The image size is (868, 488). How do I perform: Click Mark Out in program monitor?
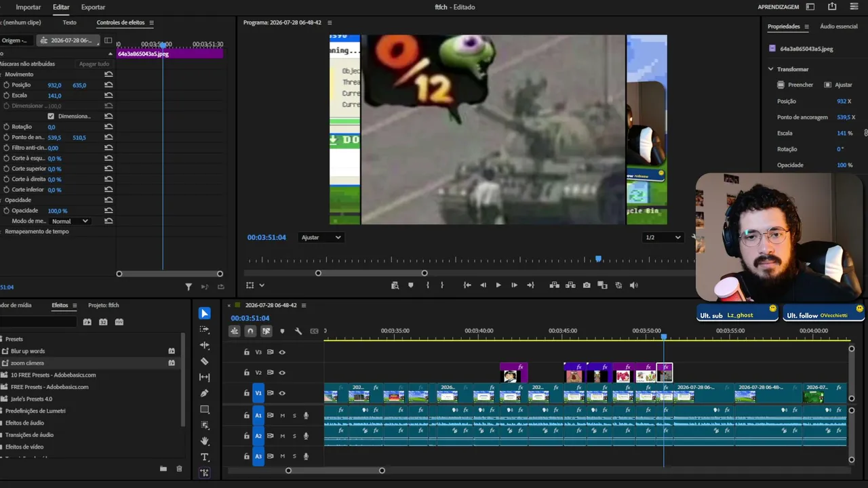442,285
